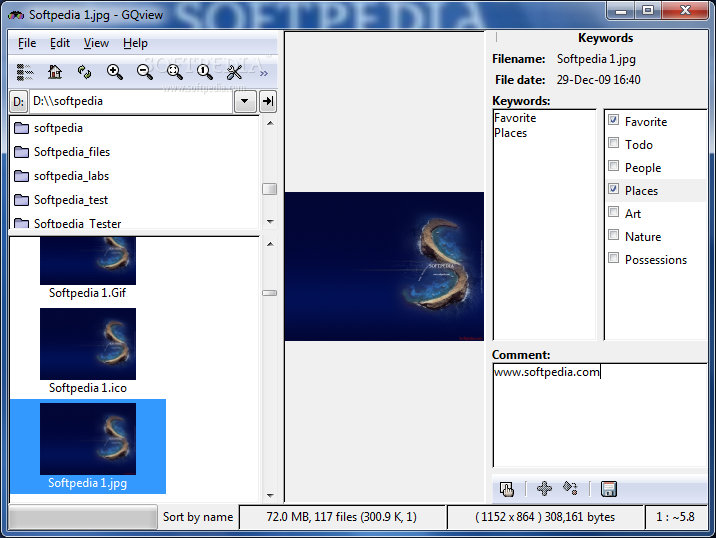The width and height of the screenshot is (716, 538).
Task: Open the File menu
Action: (x=27, y=43)
